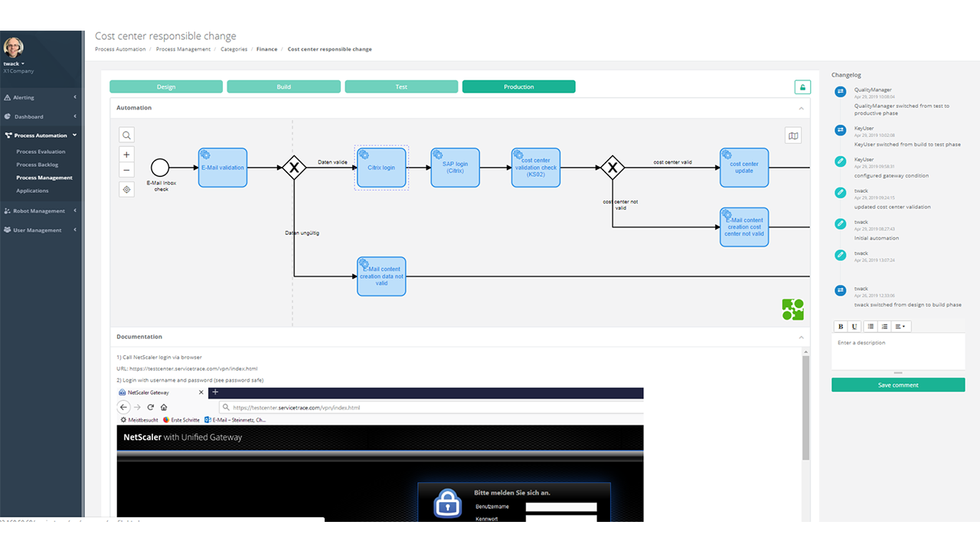
Task: Select the zoom-out tool on the diagram
Action: click(x=126, y=170)
